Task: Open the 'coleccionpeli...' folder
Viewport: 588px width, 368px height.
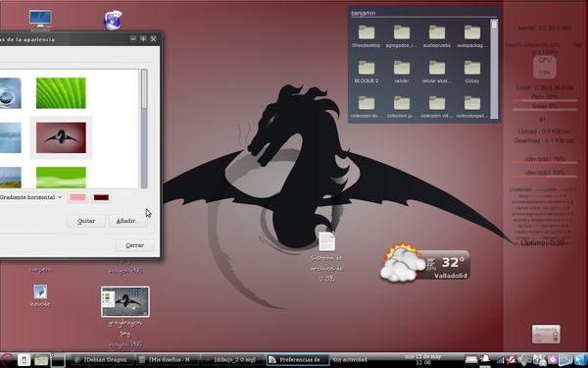Action: pos(471,107)
